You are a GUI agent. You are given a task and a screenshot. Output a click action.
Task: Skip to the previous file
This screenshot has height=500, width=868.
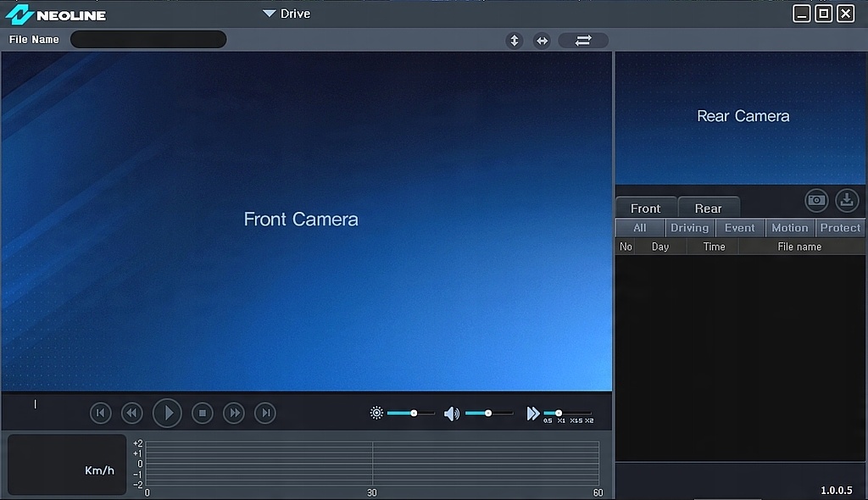click(101, 413)
